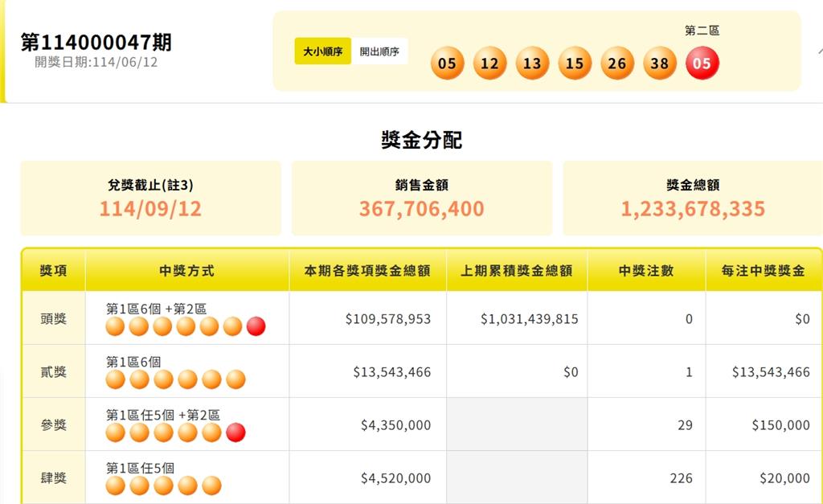Click redemption deadline 114/09/12

pos(150,209)
